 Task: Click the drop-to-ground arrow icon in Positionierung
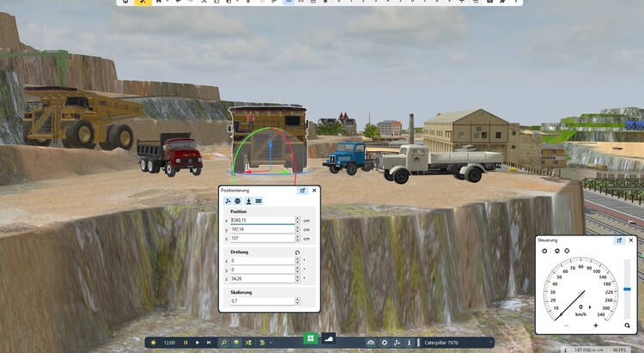coord(248,201)
